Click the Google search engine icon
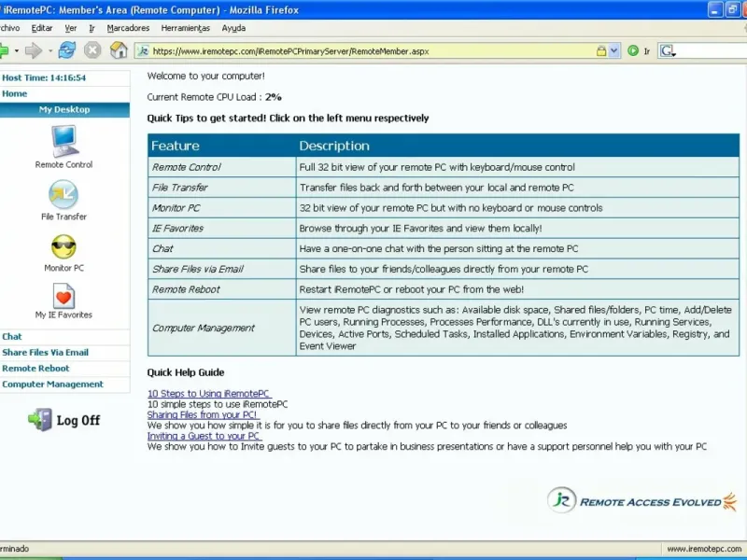Viewport: 747px width, 560px height. (668, 51)
